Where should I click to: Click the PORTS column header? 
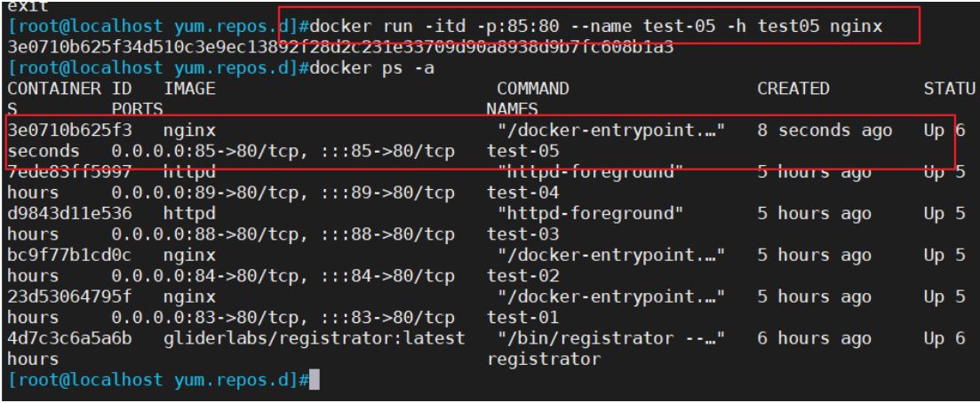point(137,109)
